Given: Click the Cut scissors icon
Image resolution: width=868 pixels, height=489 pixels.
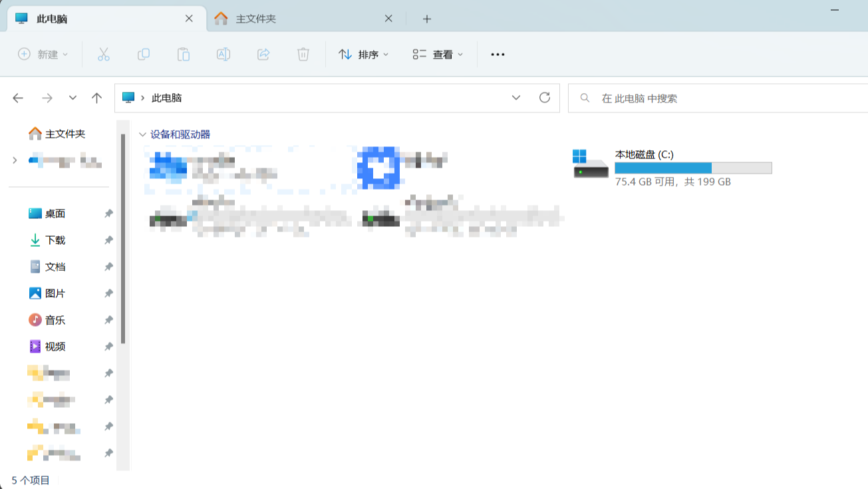Looking at the screenshot, I should [x=103, y=55].
